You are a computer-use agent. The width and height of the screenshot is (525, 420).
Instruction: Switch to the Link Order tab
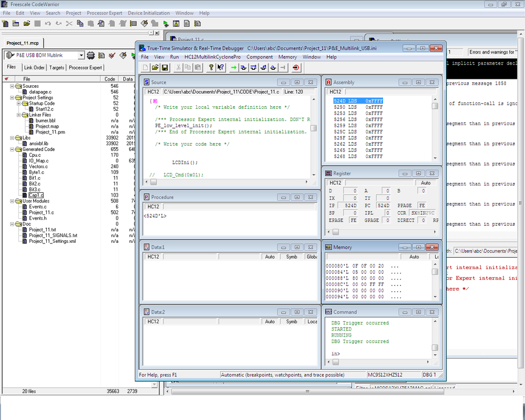pos(35,67)
